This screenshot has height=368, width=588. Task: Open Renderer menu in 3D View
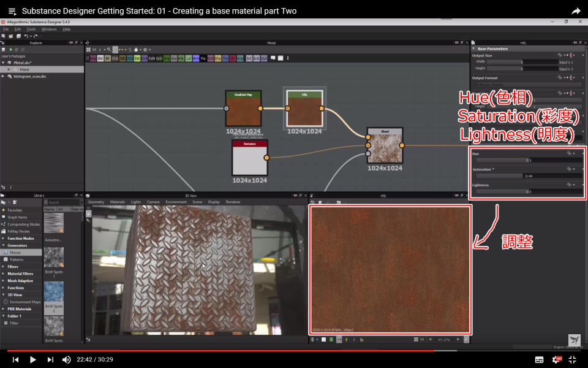point(233,202)
